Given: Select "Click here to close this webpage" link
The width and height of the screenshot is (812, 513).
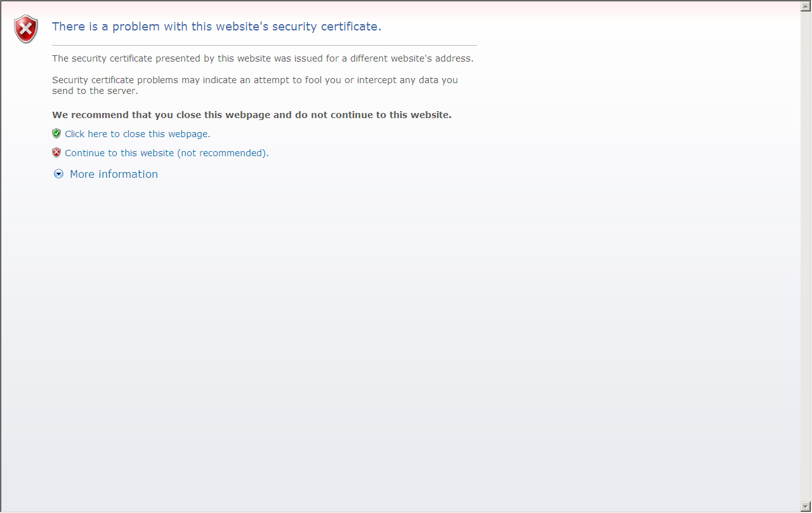Looking at the screenshot, I should click(x=136, y=134).
